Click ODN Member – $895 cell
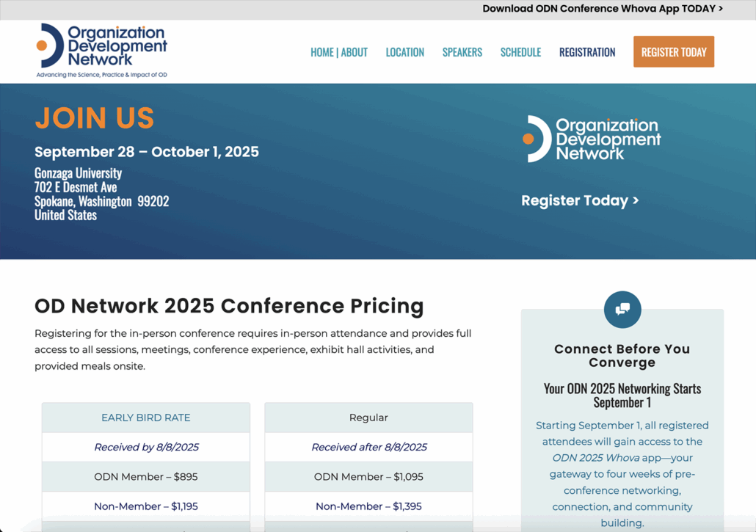This screenshot has width=756, height=532. (x=146, y=476)
